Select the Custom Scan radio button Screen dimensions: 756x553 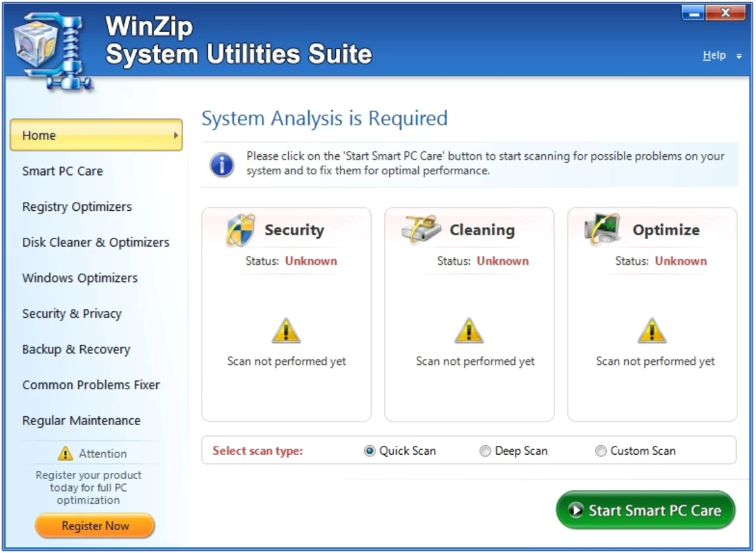(x=601, y=451)
